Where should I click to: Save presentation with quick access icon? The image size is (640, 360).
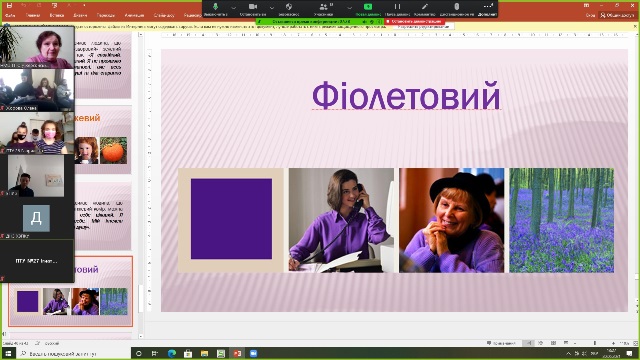click(x=9, y=5)
